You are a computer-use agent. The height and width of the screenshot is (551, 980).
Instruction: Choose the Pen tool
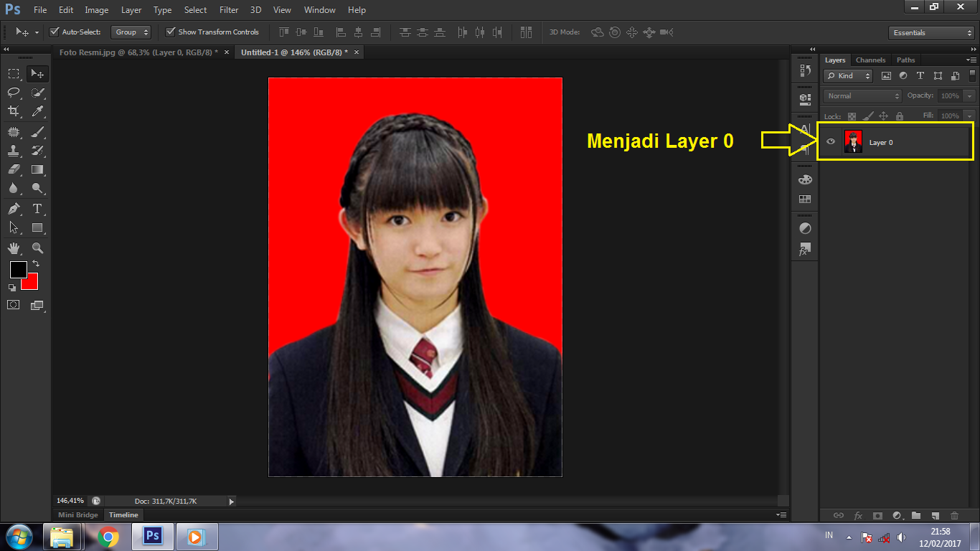click(14, 209)
